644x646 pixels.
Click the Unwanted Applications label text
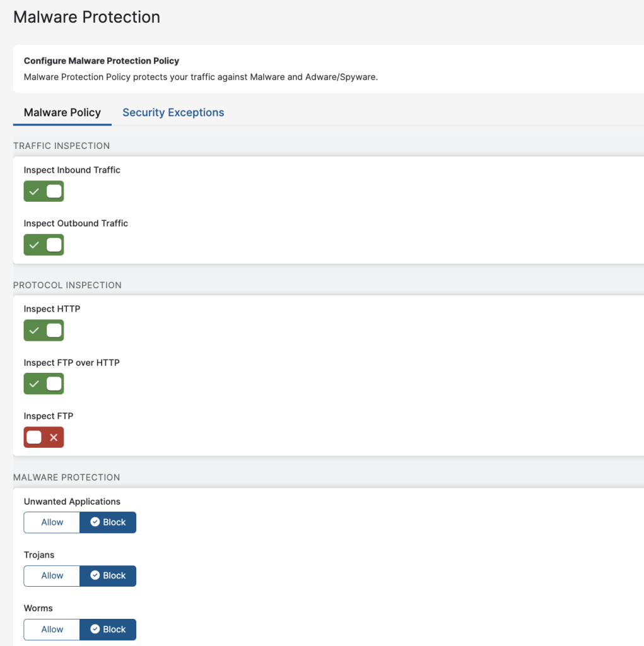72,502
